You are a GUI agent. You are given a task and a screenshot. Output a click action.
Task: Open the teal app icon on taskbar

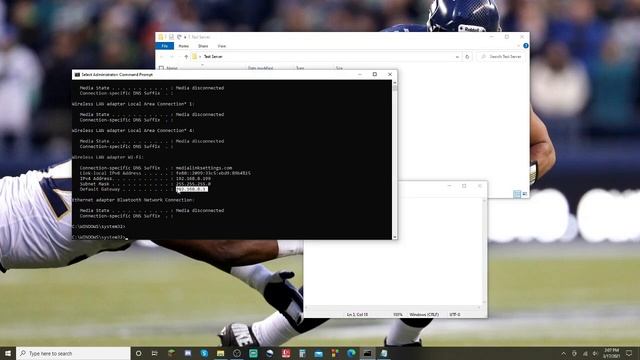(253, 353)
